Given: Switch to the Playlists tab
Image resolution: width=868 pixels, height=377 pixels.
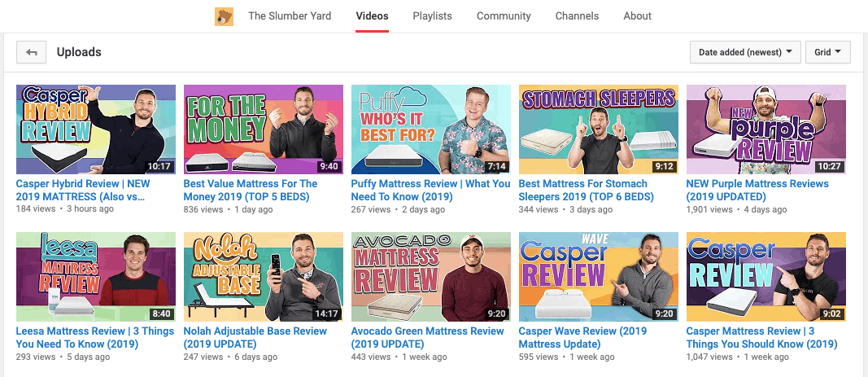Looking at the screenshot, I should click(x=432, y=16).
